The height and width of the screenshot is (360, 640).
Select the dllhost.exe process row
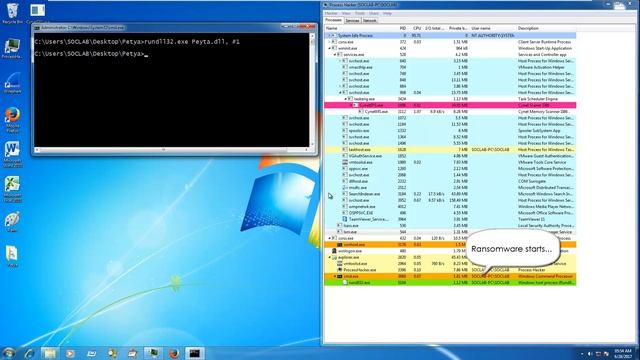coord(450,181)
